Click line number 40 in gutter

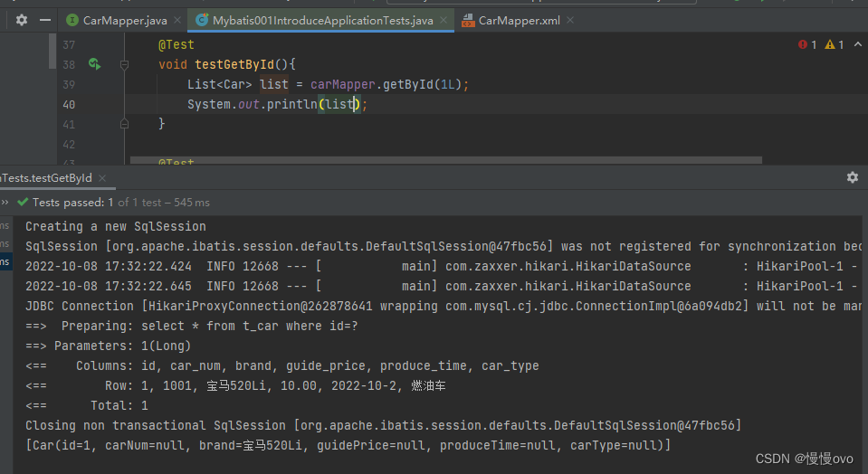point(69,105)
